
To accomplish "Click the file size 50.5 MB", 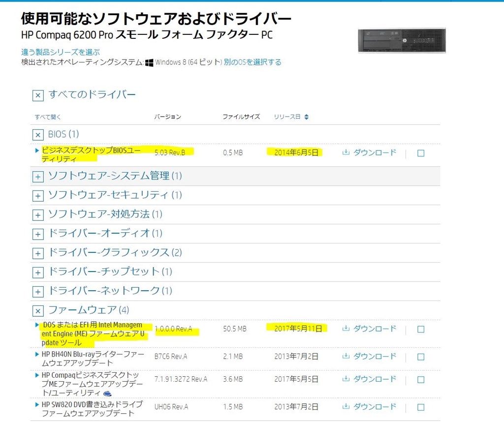I will click(235, 329).
